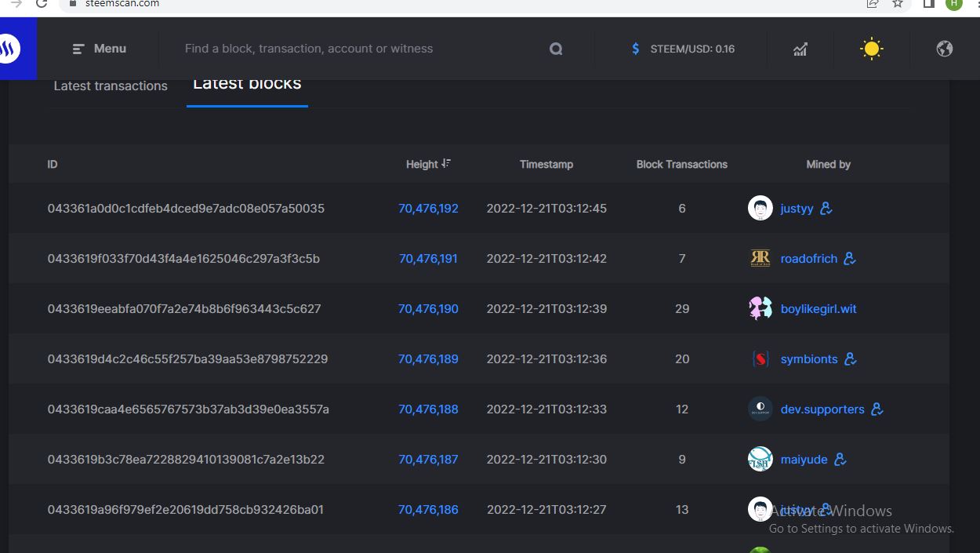The width and height of the screenshot is (980, 553).
Task: Click witness badge icon beside symbionts
Action: [x=850, y=358]
